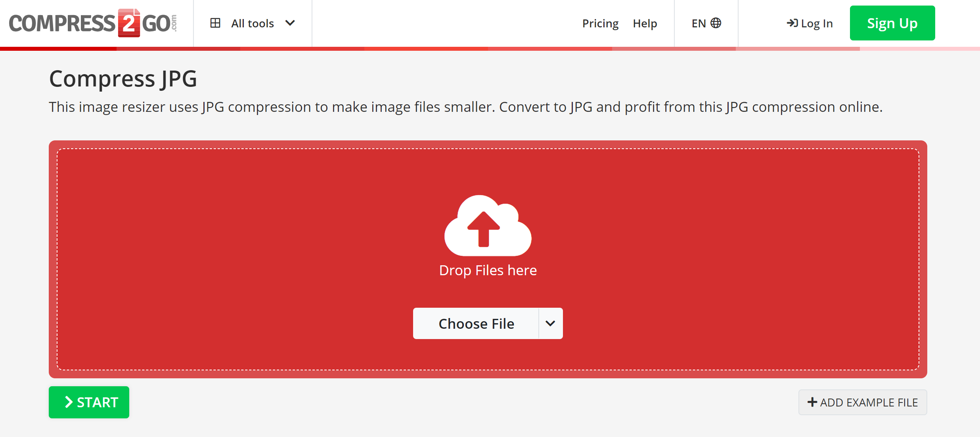Viewport: 980px width, 437px height.
Task: Click the arrow icon on START button
Action: 69,402
